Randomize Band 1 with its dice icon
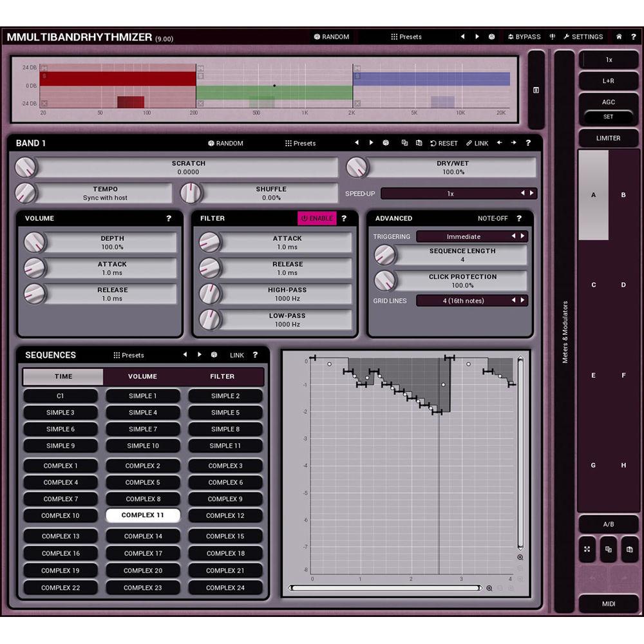The height and width of the screenshot is (644, 644). pos(386,143)
